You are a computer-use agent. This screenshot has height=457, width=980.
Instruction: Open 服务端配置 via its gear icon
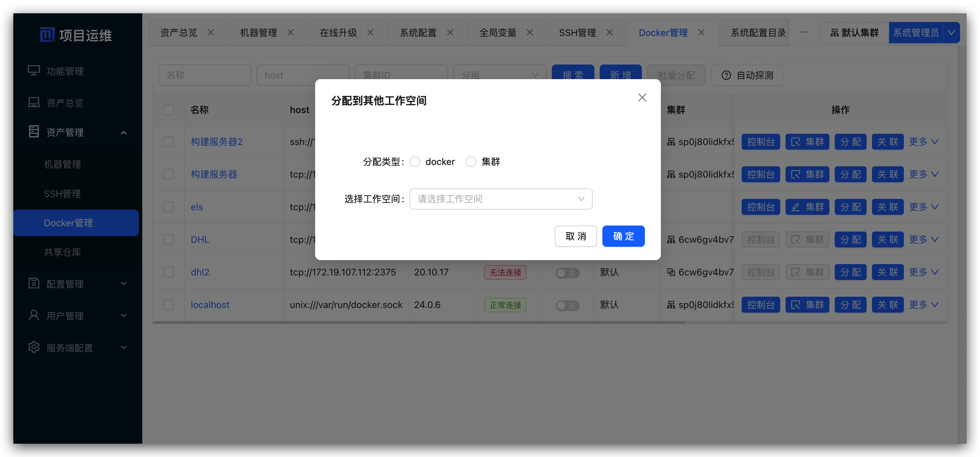click(34, 347)
